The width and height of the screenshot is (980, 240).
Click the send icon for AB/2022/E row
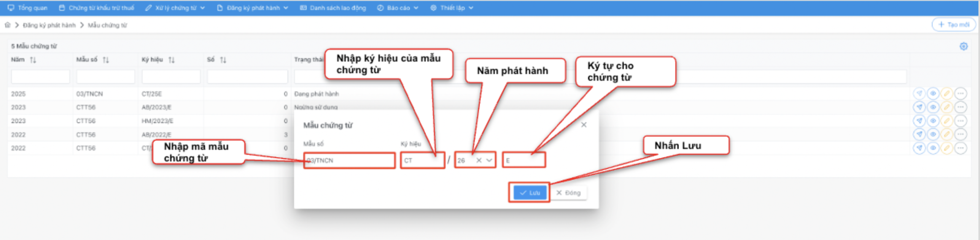pyautogui.click(x=919, y=134)
